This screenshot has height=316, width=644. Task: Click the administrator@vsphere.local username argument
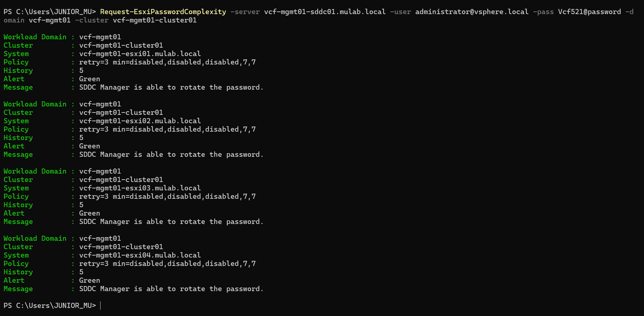[x=472, y=12]
